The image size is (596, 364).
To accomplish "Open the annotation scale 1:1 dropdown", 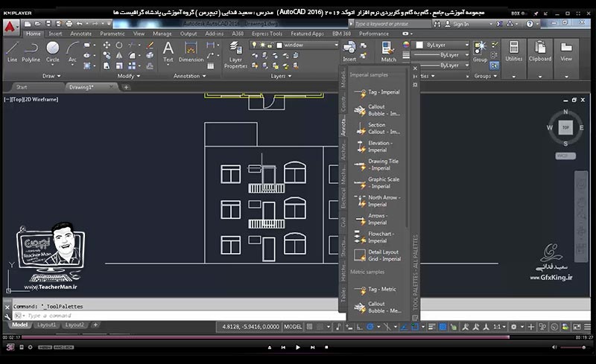I will (499, 327).
